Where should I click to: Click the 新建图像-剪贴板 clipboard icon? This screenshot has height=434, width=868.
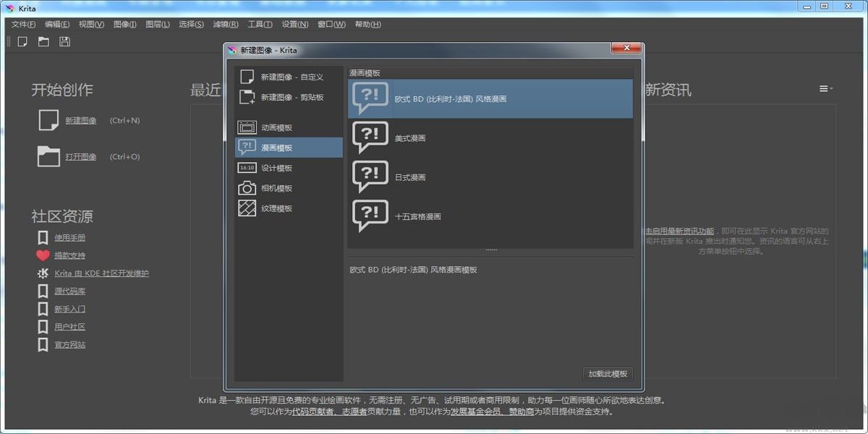tap(246, 97)
